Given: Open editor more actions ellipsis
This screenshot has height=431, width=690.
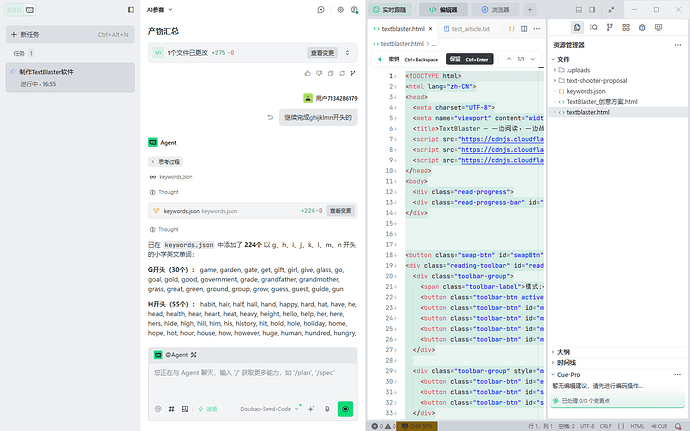Looking at the screenshot, I should (x=537, y=29).
